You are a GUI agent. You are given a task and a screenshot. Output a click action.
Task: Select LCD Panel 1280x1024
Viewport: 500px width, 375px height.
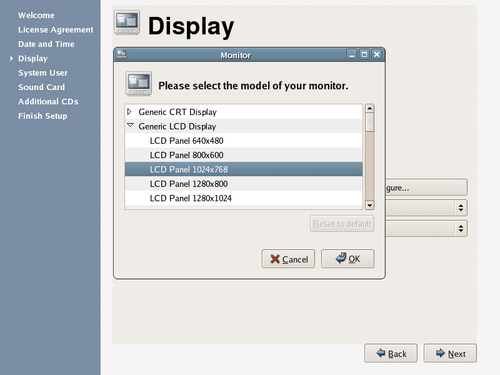[x=243, y=198]
